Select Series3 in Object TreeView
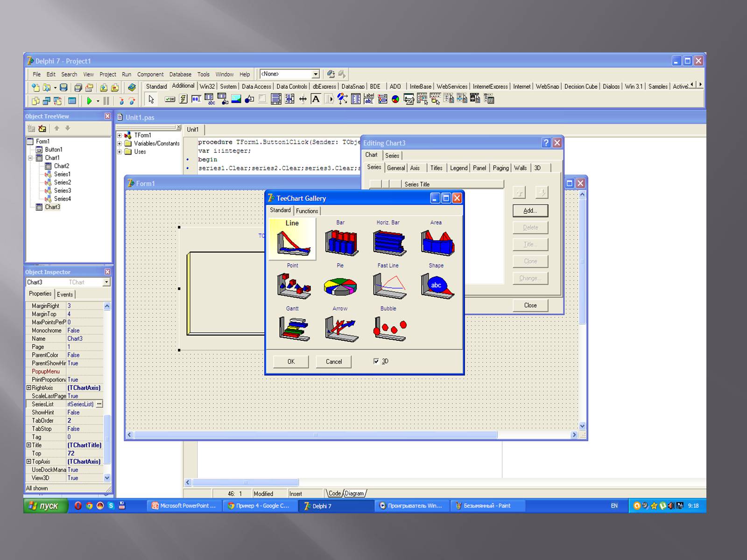The height and width of the screenshot is (560, 747). point(62,190)
